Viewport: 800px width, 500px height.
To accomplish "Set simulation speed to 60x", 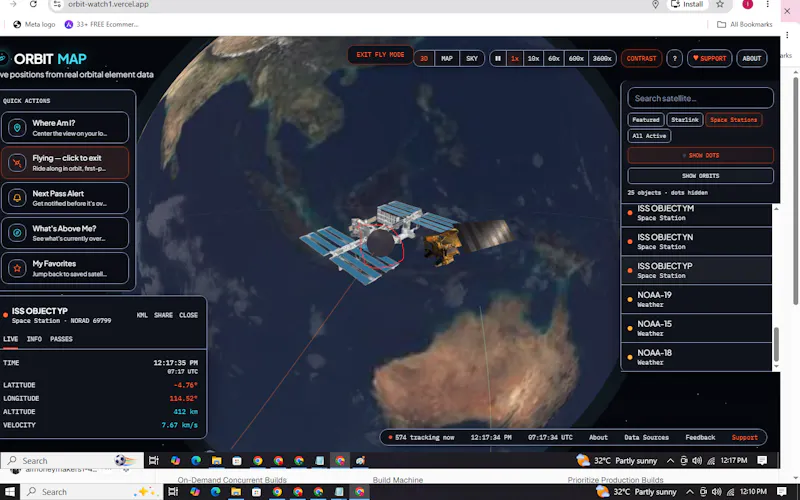I will click(554, 58).
